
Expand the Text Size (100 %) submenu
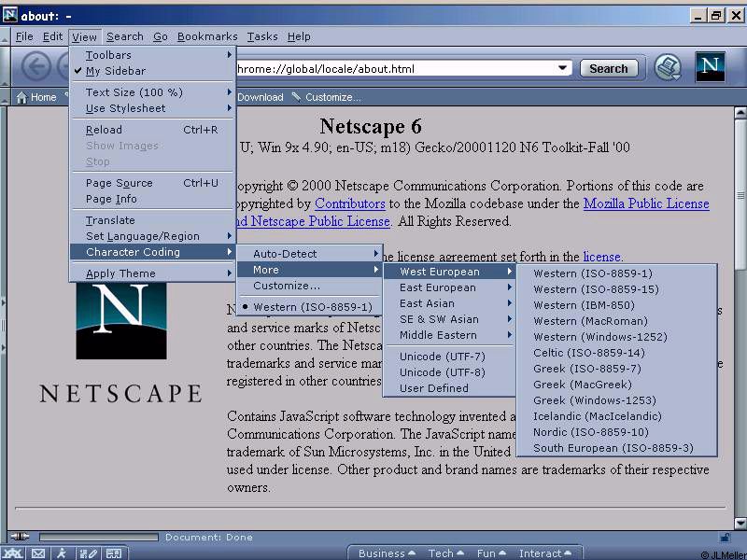(152, 92)
